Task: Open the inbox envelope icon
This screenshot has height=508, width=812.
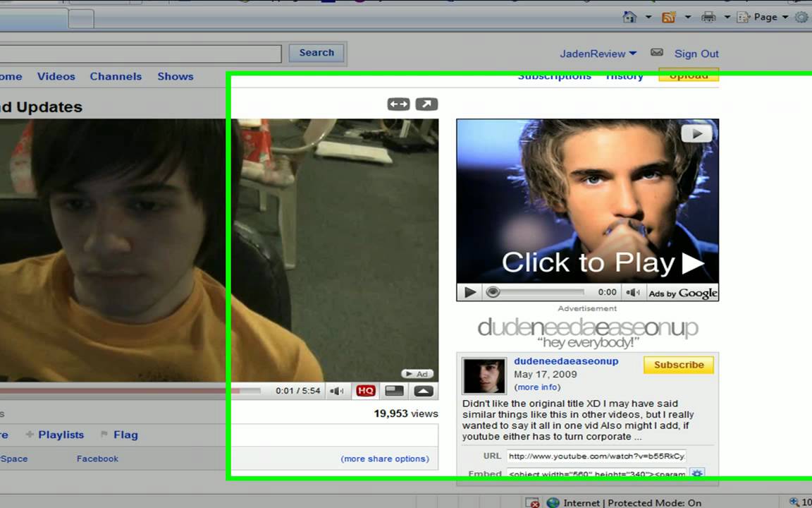Action: [657, 52]
